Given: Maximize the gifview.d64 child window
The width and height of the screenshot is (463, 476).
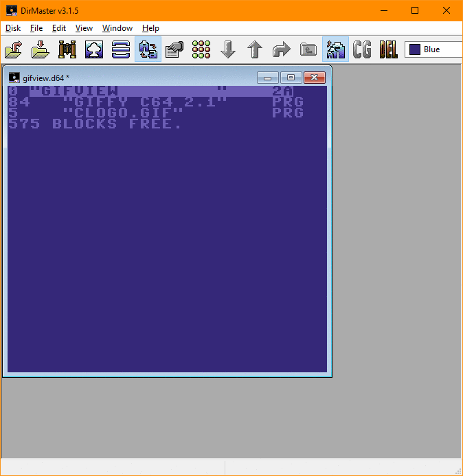Looking at the screenshot, I should 291,78.
